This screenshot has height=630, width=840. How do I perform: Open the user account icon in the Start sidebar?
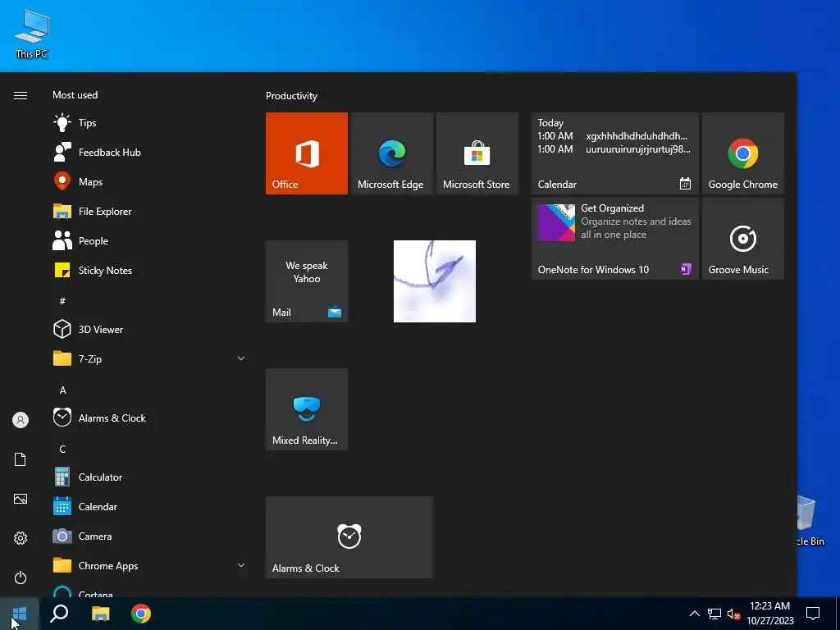pyautogui.click(x=21, y=420)
